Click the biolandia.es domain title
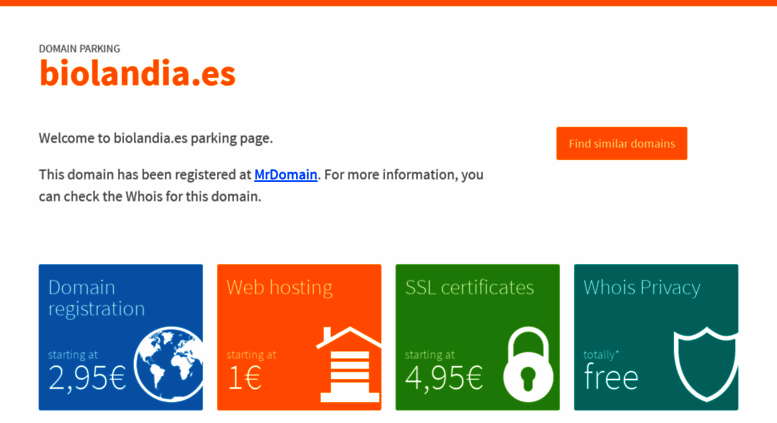 click(137, 73)
